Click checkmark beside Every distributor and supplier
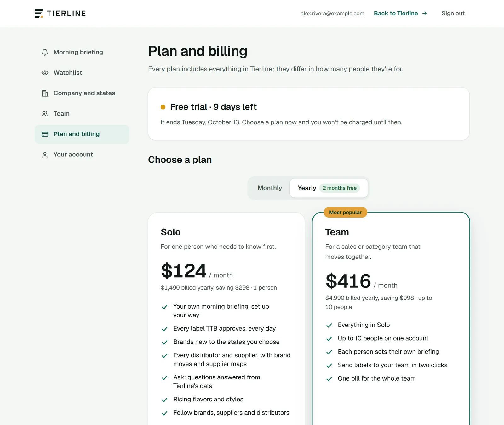The height and width of the screenshot is (425, 504). (x=164, y=356)
